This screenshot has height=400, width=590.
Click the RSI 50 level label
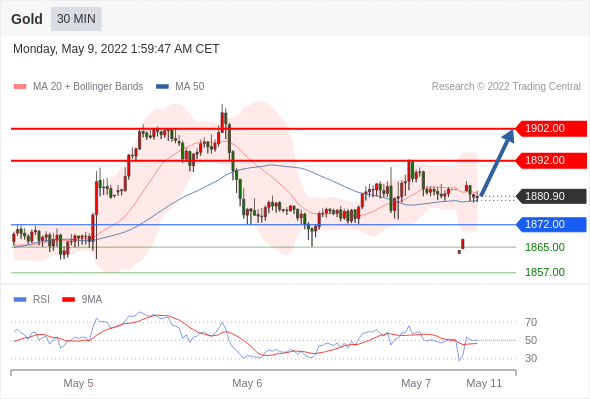coord(531,340)
